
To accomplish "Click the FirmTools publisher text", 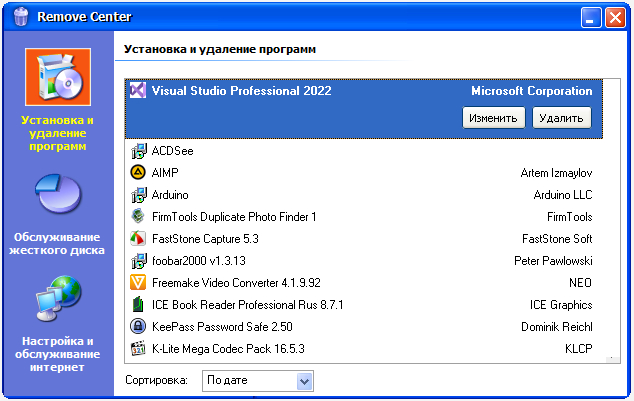I will point(570,217).
